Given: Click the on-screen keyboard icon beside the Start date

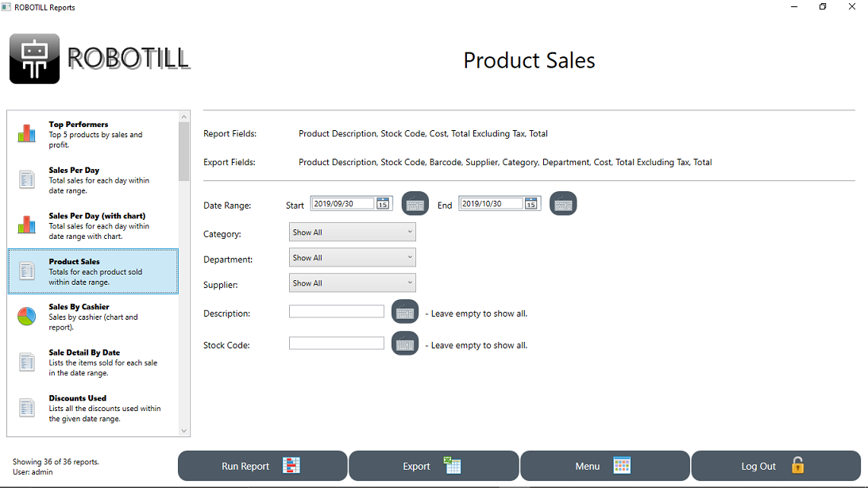Looking at the screenshot, I should (415, 203).
